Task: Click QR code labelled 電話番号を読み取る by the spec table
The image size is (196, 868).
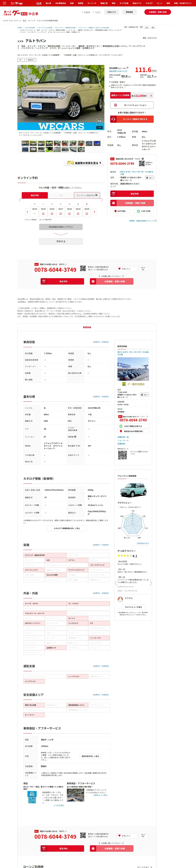Action: (x=142, y=163)
